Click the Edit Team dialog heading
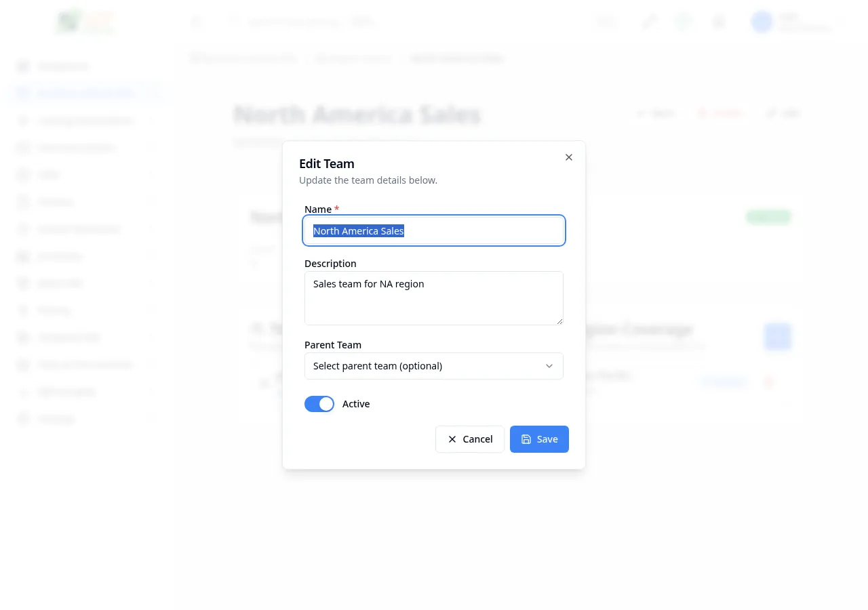Viewport: 868px width, 610px height. coord(327,163)
